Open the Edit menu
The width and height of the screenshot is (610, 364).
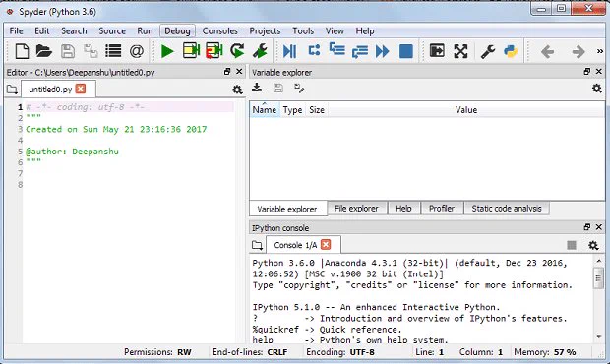pos(42,31)
